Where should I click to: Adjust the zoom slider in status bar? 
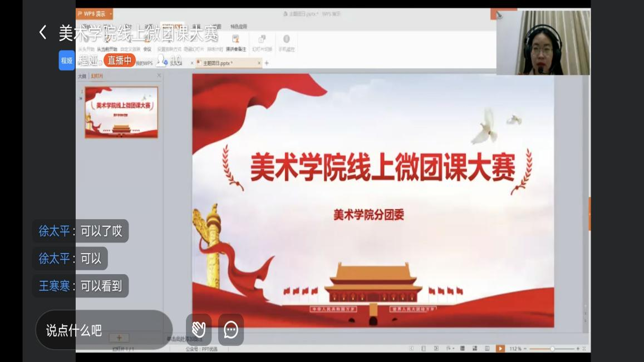point(552,349)
